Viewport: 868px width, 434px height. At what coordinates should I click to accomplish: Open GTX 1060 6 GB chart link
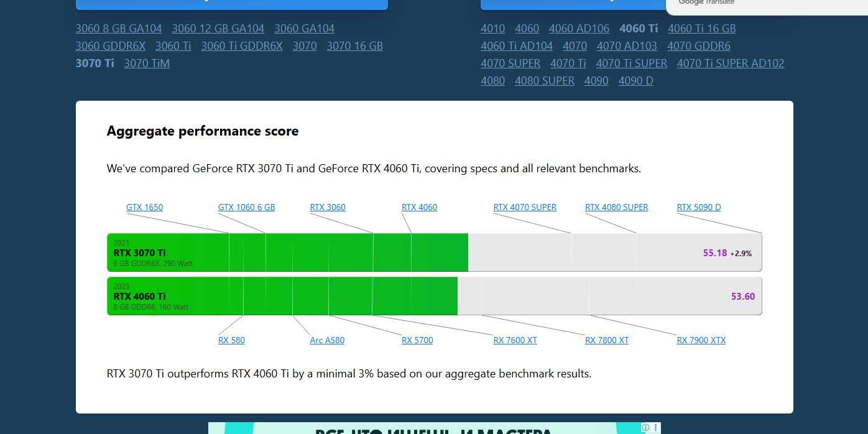click(x=247, y=207)
